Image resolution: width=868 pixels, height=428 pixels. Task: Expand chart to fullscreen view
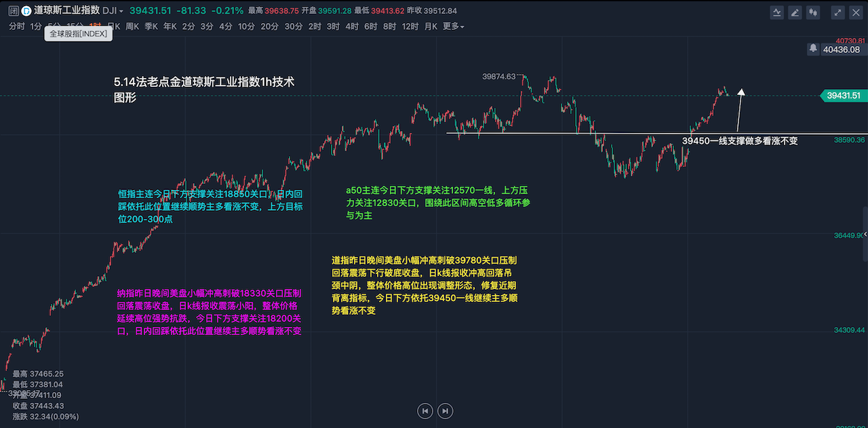pos(837,12)
